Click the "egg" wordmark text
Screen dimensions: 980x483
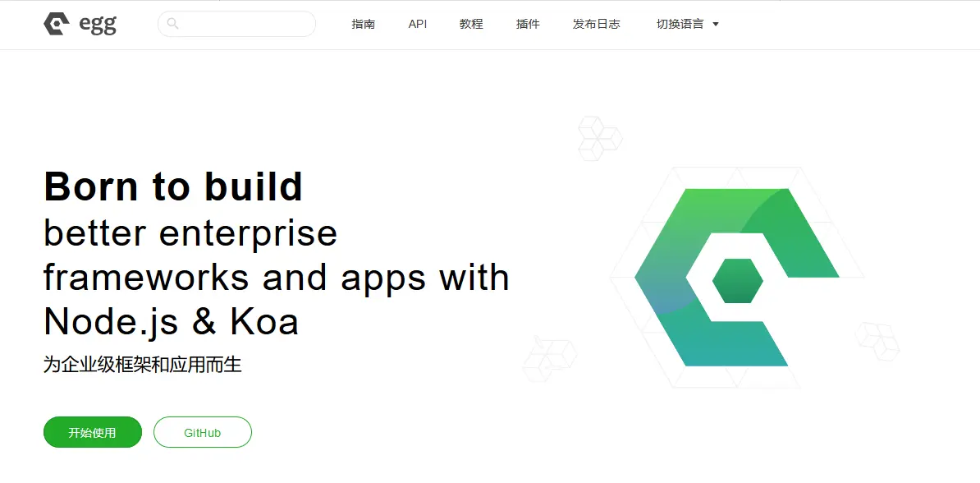click(x=98, y=25)
